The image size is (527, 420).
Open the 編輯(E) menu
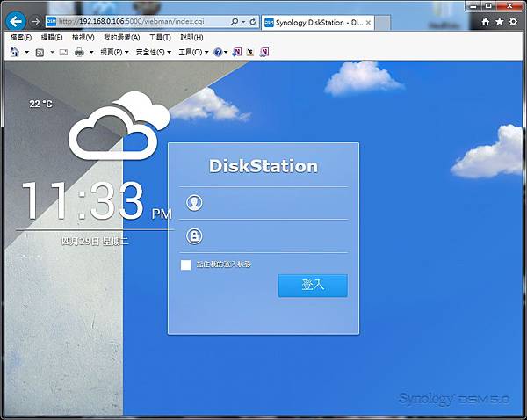(x=52, y=37)
